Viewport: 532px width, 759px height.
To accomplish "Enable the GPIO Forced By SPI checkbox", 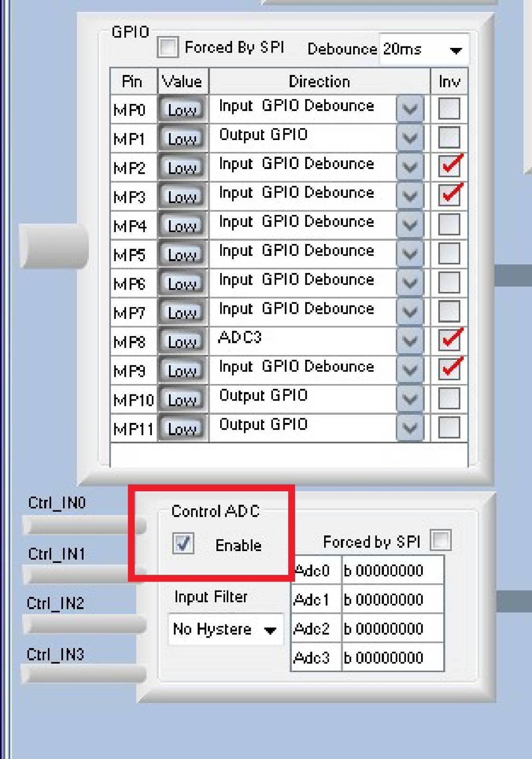I will click(168, 47).
